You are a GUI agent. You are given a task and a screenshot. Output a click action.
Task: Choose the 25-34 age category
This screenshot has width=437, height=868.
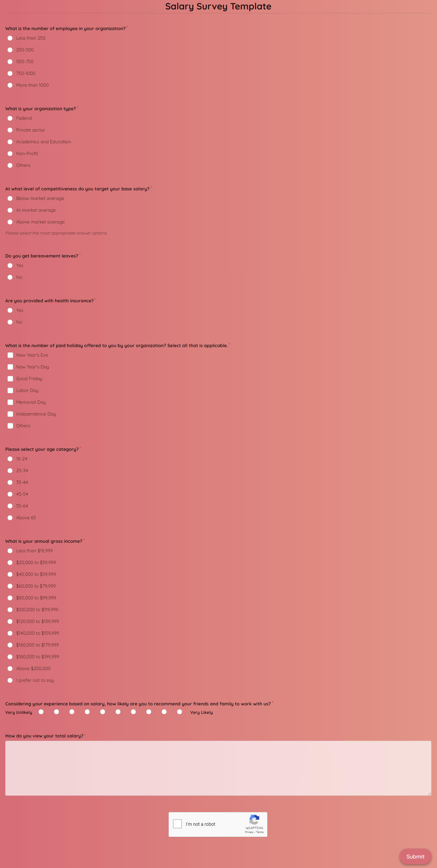pyautogui.click(x=10, y=471)
